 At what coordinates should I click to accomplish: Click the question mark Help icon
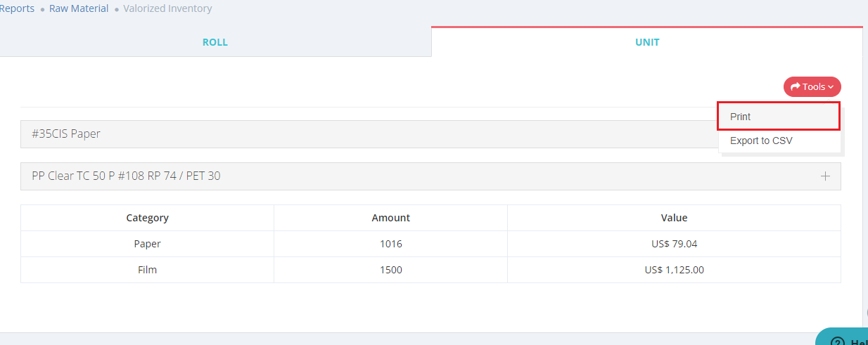(837, 341)
